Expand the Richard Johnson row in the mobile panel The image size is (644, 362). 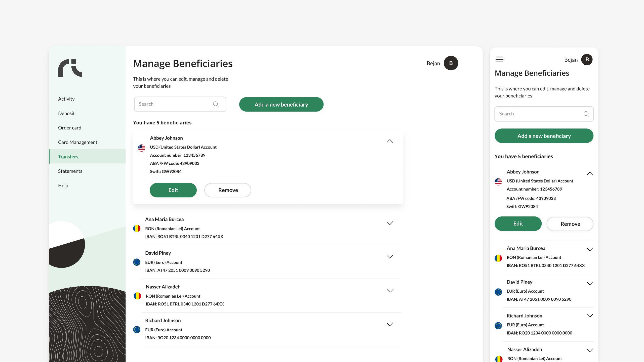tap(590, 316)
